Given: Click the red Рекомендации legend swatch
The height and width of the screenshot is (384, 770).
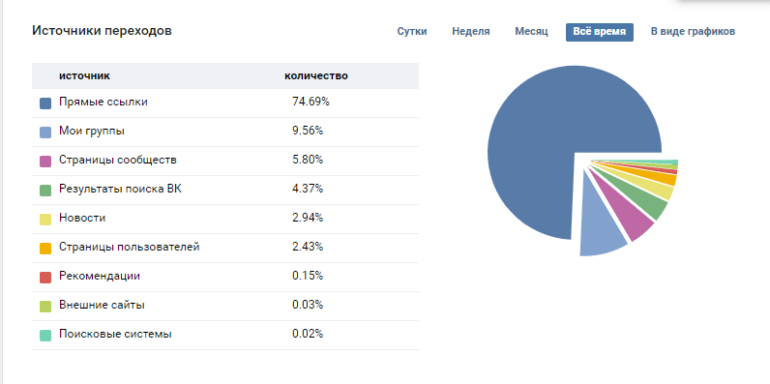Looking at the screenshot, I should tap(45, 277).
